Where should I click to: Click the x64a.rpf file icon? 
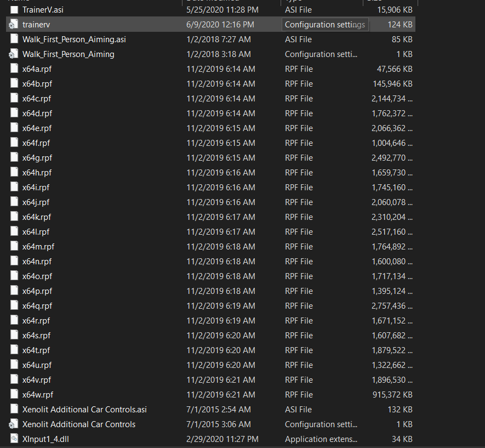click(x=14, y=69)
